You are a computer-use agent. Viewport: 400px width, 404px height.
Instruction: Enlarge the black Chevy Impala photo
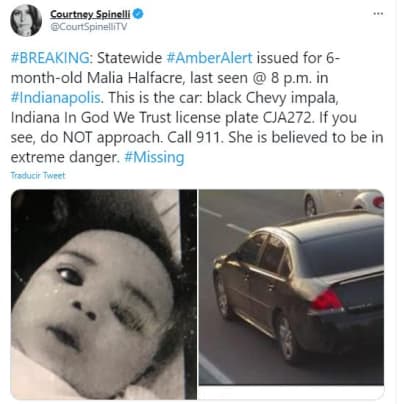291,287
